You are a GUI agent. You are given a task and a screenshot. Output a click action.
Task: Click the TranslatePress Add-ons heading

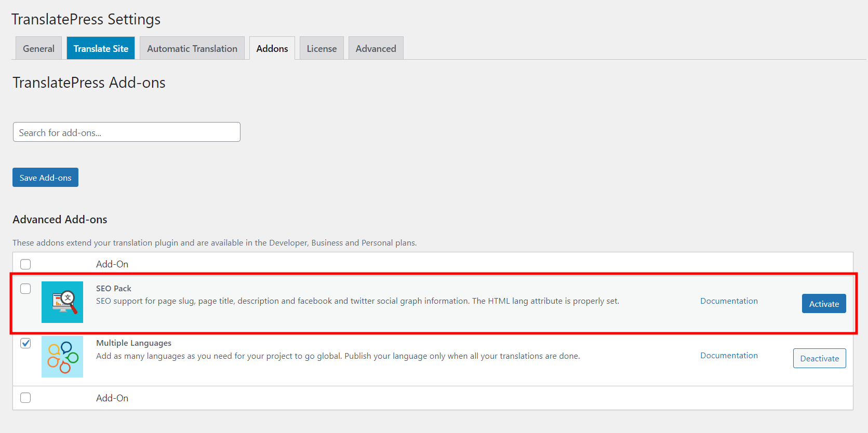(89, 83)
